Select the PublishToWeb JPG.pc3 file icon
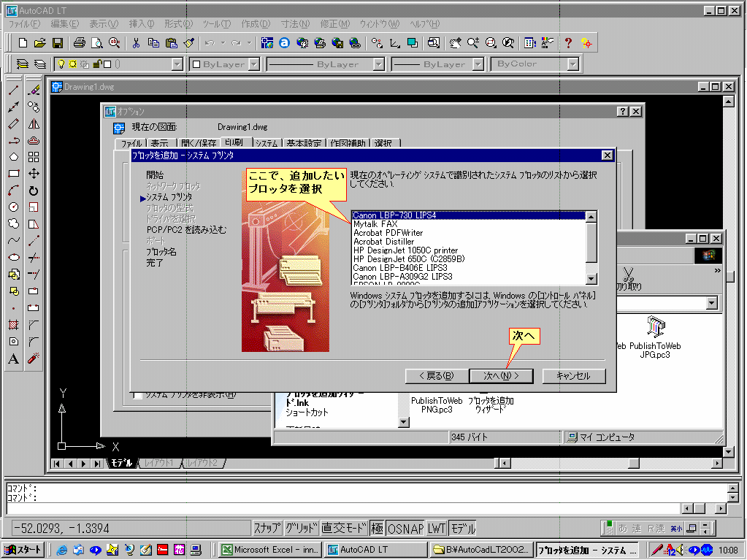 (655, 337)
